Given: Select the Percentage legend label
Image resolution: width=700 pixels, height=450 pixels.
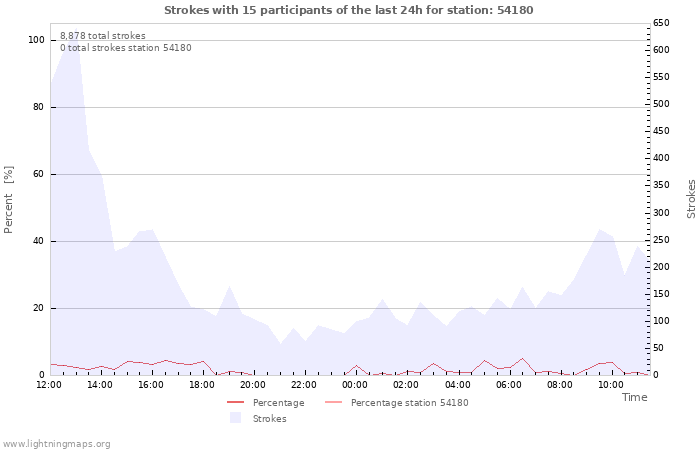Looking at the screenshot, I should pos(278,403).
